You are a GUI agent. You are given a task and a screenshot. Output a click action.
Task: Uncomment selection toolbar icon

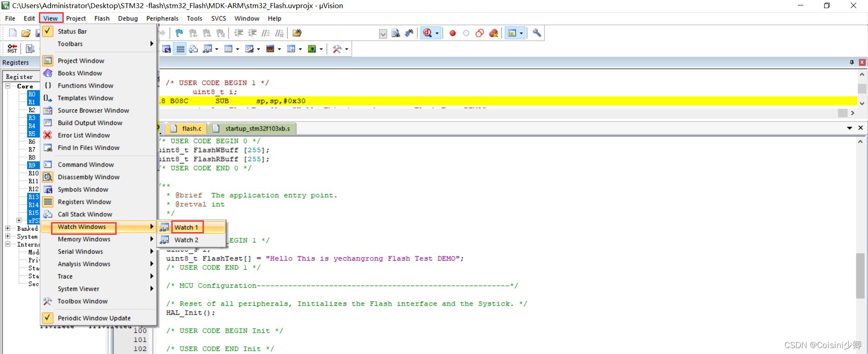pos(279,33)
